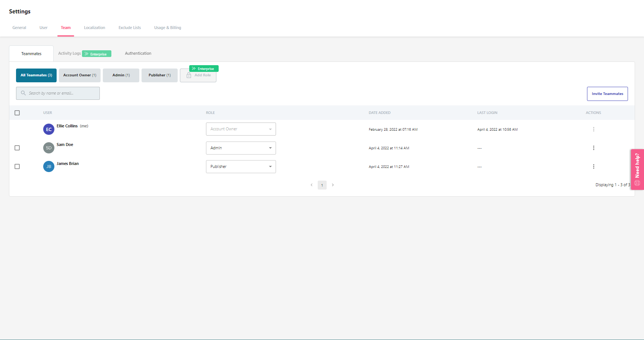This screenshot has height=340, width=644.
Task: Open the actions menu for Ellie Collins
Action: [593, 129]
